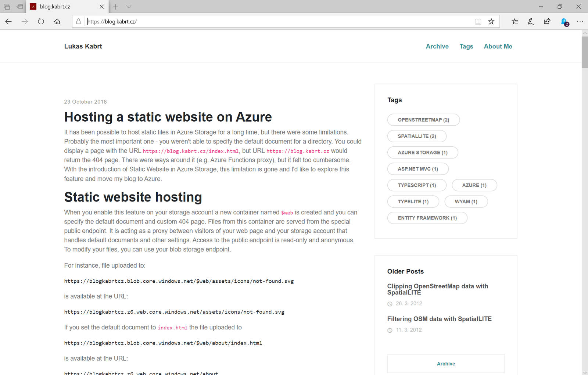Open Edge Settings and more menu
Viewport: 588px width, 375px height.
(580, 21)
